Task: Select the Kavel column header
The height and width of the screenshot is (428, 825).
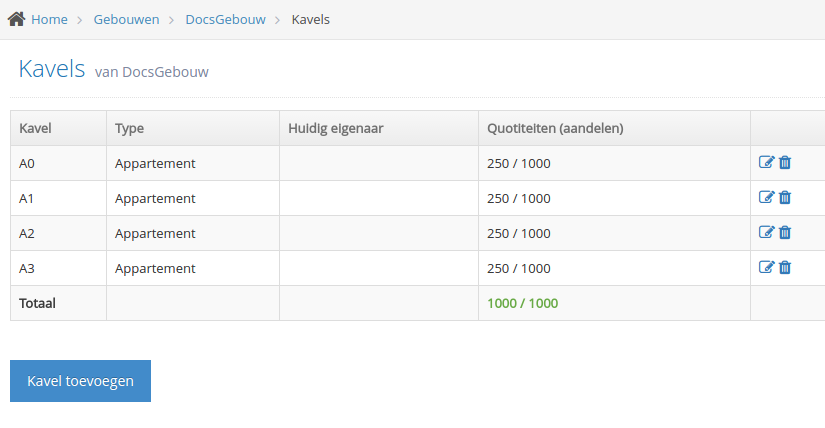Action: [x=35, y=128]
